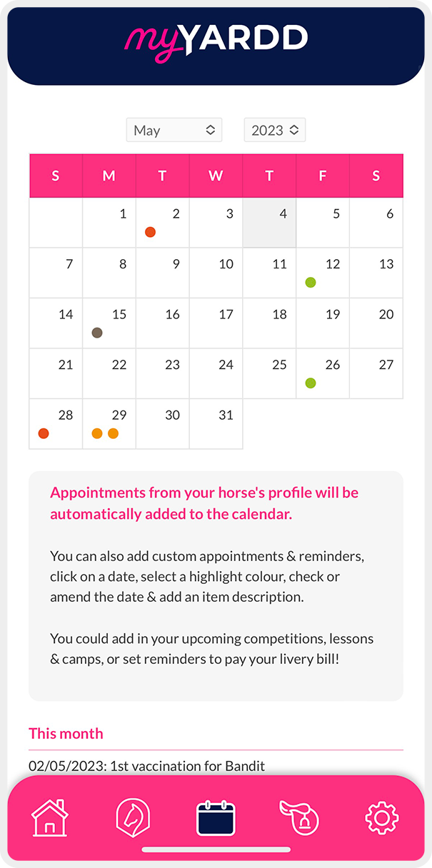Select the calendar icon in bottom bar

click(x=216, y=818)
